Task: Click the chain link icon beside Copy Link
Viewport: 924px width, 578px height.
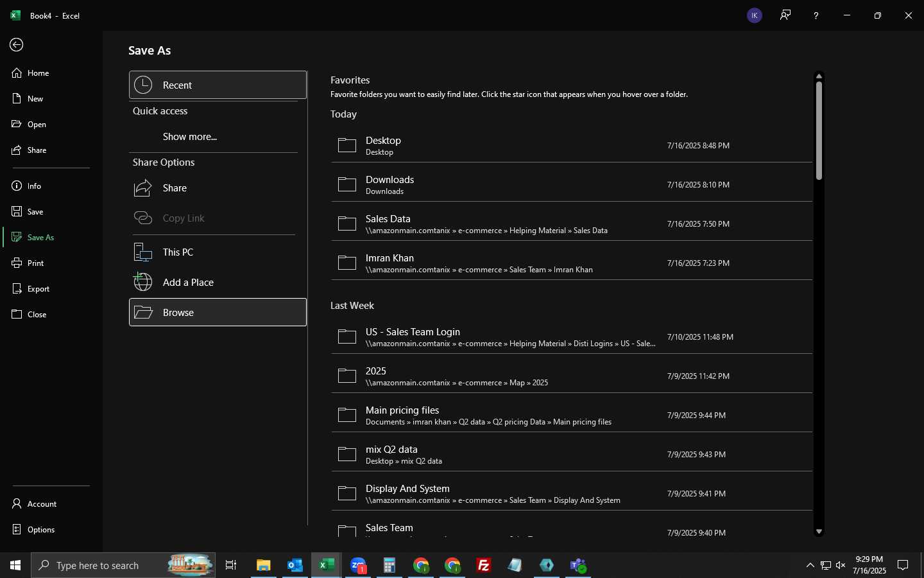Action: click(x=143, y=218)
